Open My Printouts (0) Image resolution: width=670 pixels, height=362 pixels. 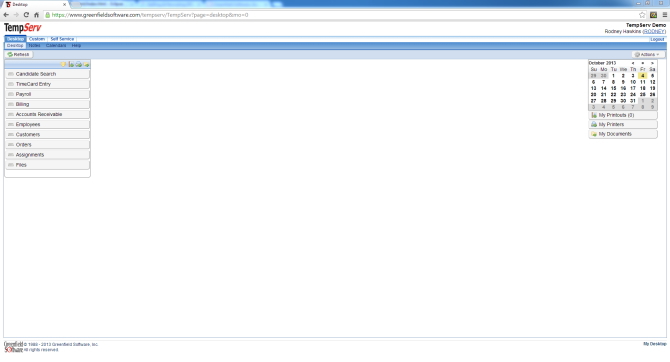623,115
